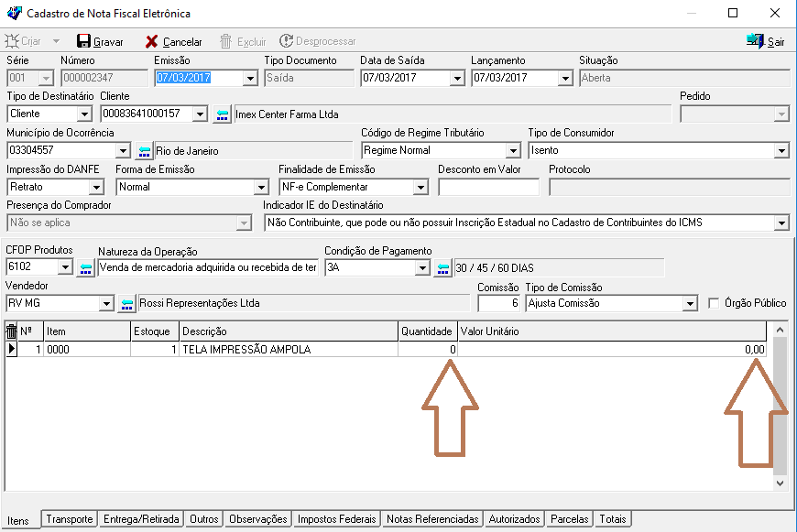The image size is (797, 532).
Task: Expand the Emissão date dropdown
Action: [250, 79]
